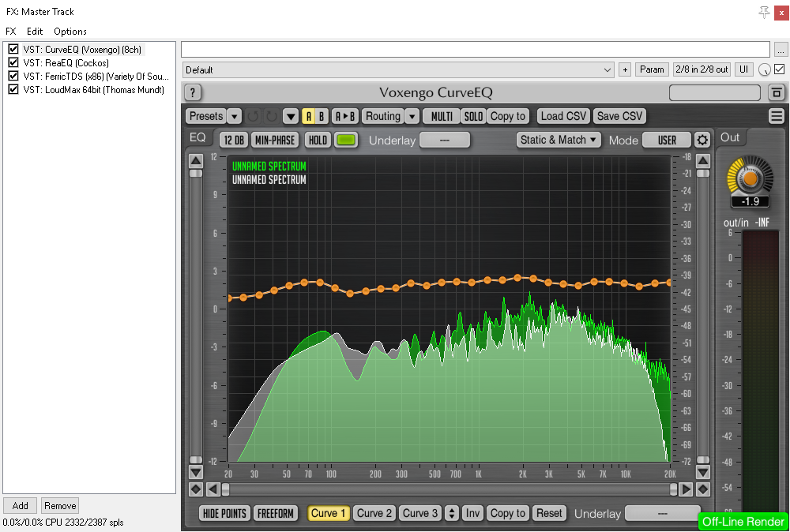Toggle the HOLD spectrum button
790x532 pixels.
(318, 140)
